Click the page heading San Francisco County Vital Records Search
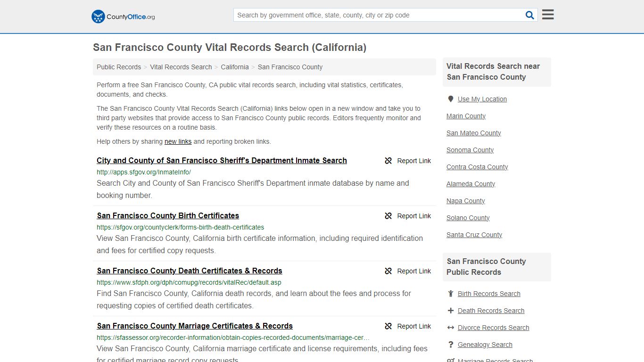The height and width of the screenshot is (362, 644). (230, 47)
